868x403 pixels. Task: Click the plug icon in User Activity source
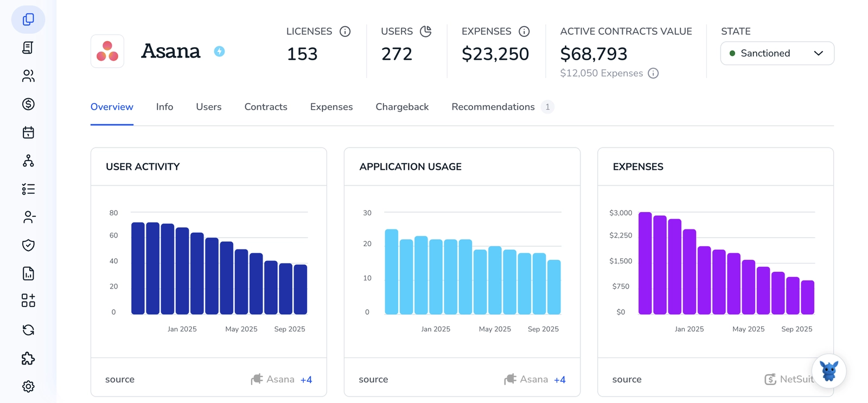[257, 379]
